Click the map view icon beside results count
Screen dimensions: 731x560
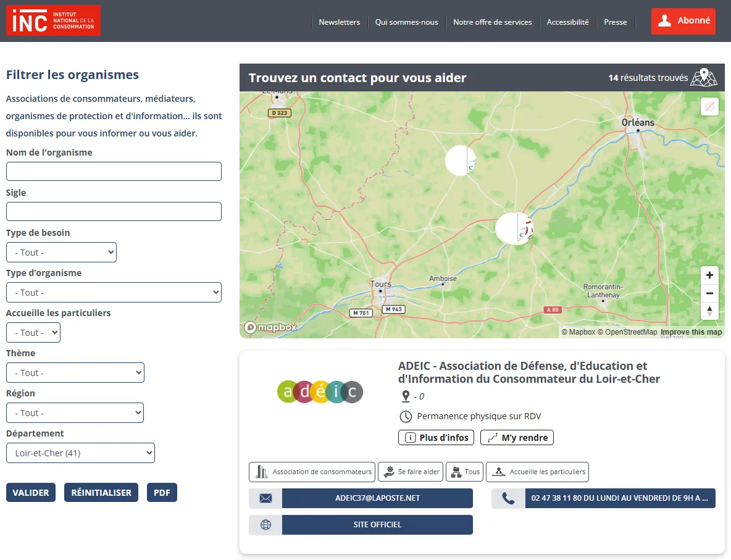click(x=703, y=77)
